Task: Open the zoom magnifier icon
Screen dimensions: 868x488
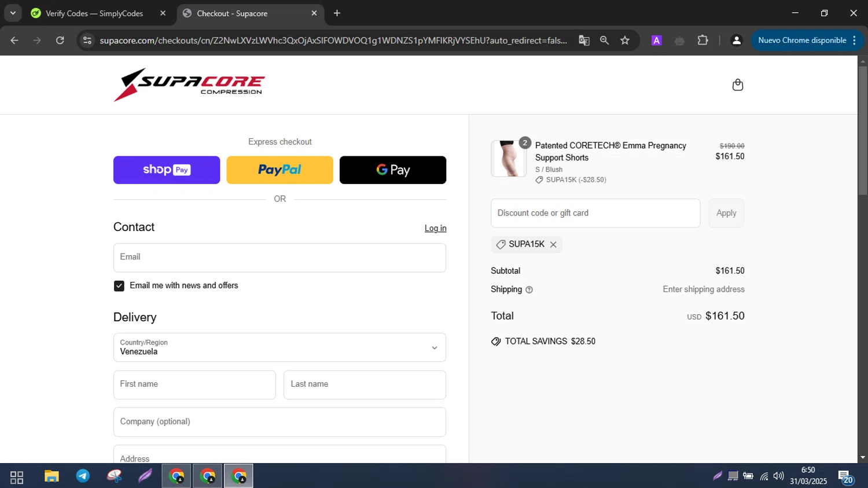Action: click(604, 41)
